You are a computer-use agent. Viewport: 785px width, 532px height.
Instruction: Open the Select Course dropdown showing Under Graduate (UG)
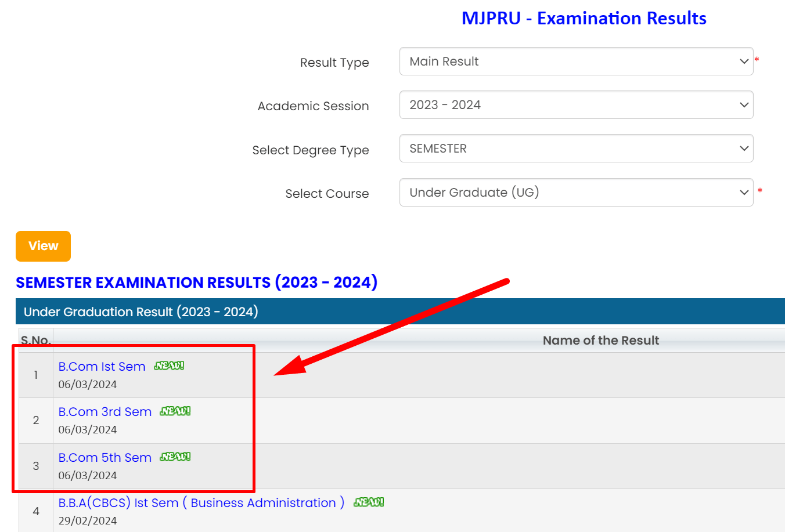(576, 193)
